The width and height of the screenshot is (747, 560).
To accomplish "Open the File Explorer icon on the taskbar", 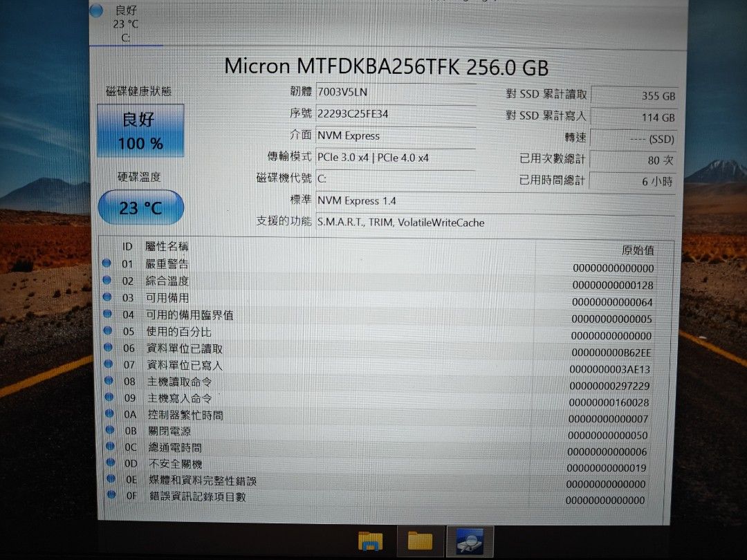I will coord(371,539).
